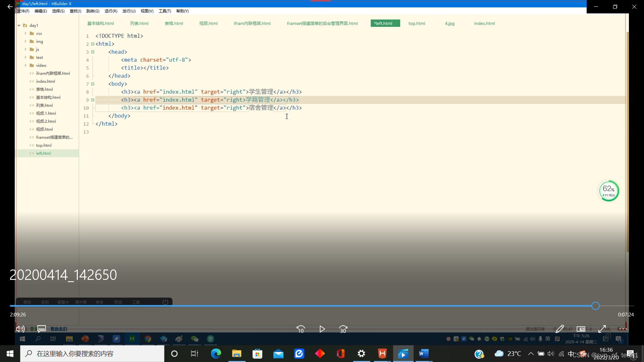This screenshot has width=644, height=362.
Task: Open the 编辑(E) menu
Action: 41,11
